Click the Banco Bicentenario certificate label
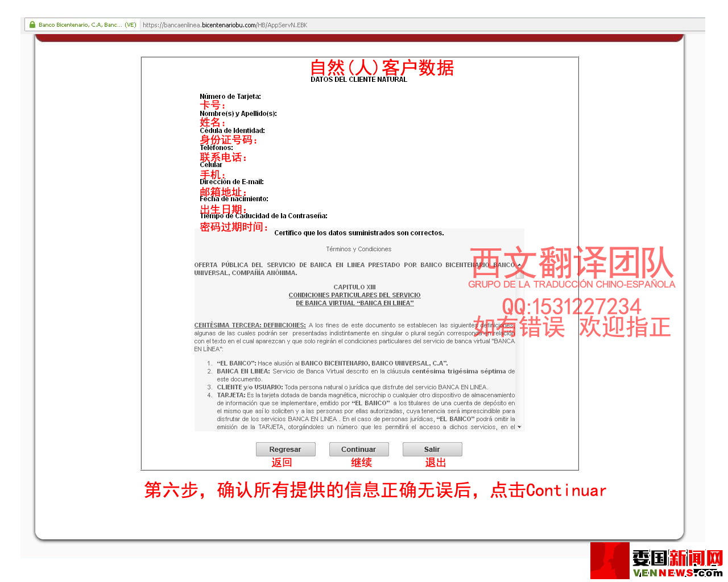728x582 pixels. pos(88,25)
